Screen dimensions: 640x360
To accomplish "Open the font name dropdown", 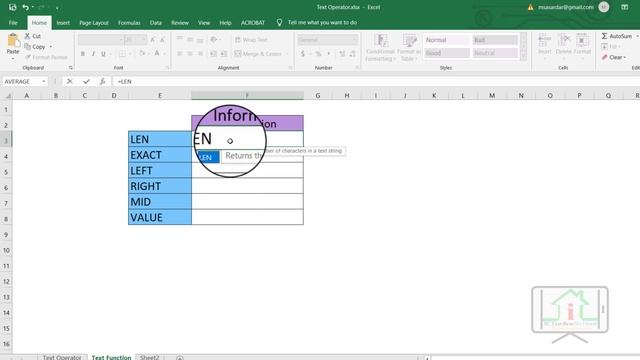I will click(121, 40).
